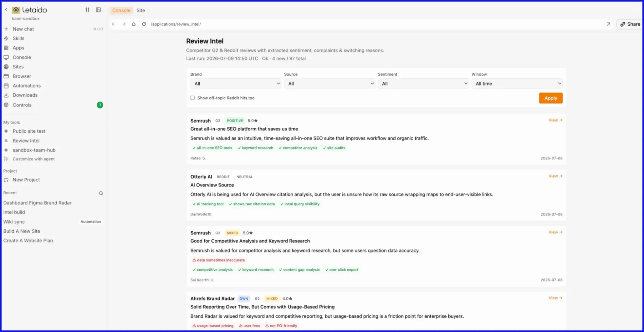
Task: Click the OWN badge on Ahrefs Brand Radar
Action: tap(243, 299)
